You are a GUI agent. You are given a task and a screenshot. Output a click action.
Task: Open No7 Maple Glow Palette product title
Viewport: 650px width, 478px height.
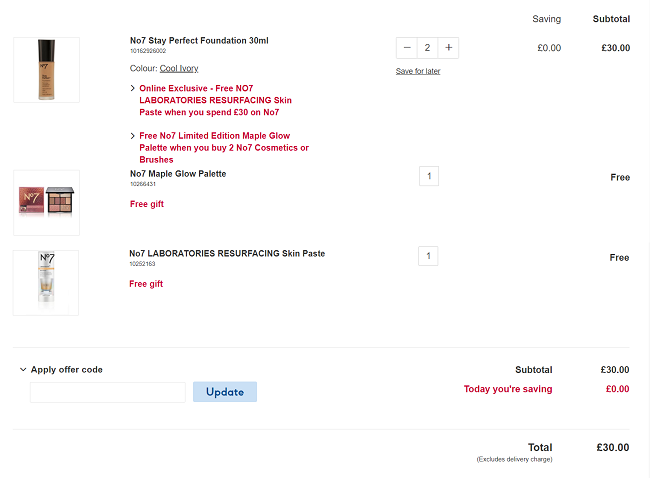click(178, 174)
